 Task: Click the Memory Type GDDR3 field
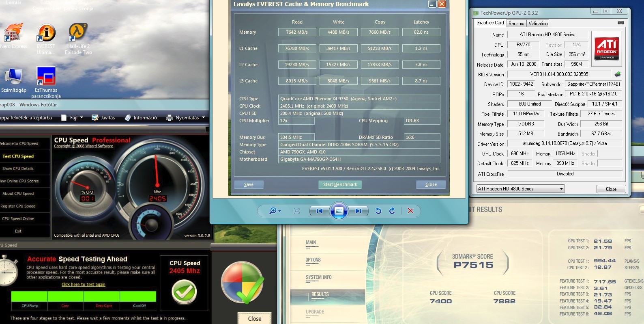pos(526,124)
